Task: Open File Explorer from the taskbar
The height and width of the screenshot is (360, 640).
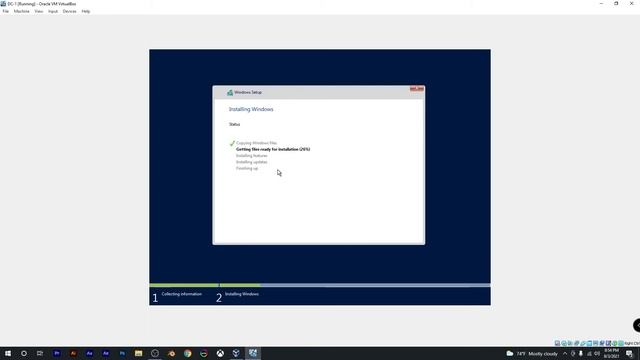Action: click(138, 353)
